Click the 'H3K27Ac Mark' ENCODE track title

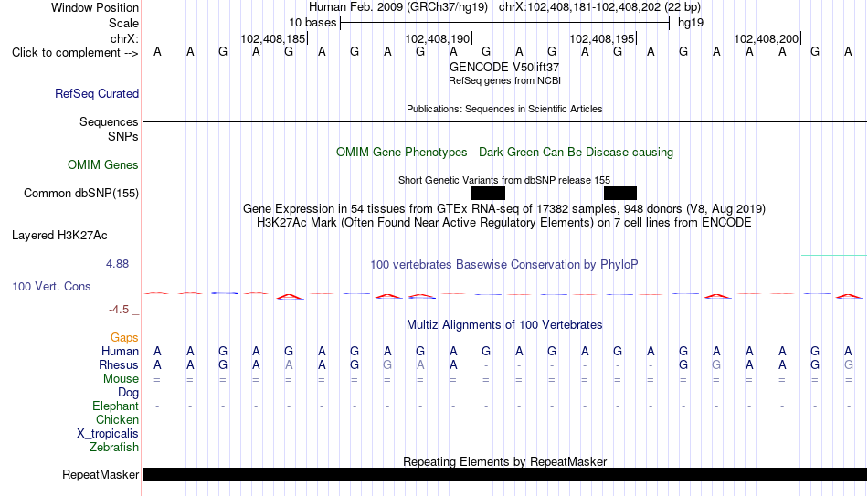click(x=504, y=223)
